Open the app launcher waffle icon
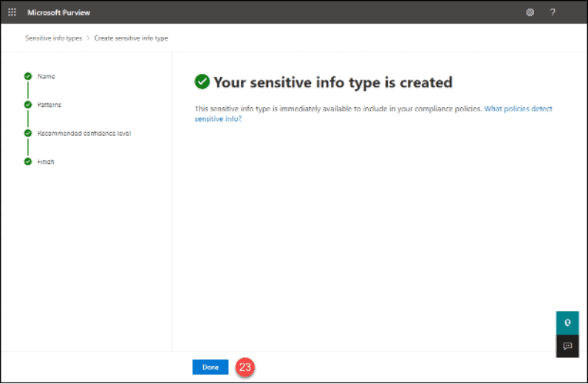 point(12,13)
